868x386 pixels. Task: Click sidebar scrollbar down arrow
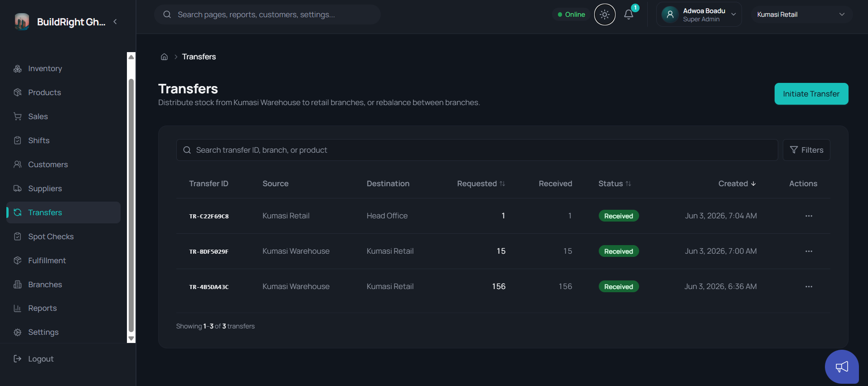(x=131, y=338)
